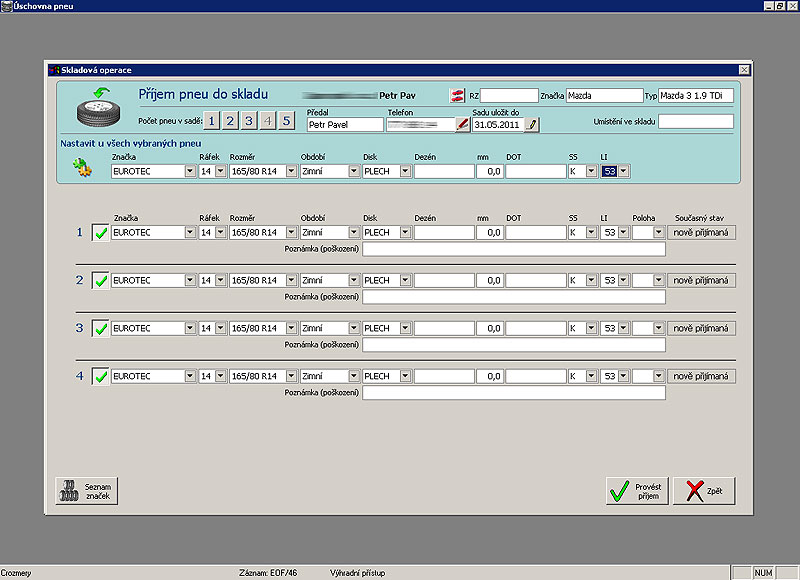This screenshot has width=800, height=580.
Task: Click 'nově přijímaná' status for tire 2
Action: point(701,281)
